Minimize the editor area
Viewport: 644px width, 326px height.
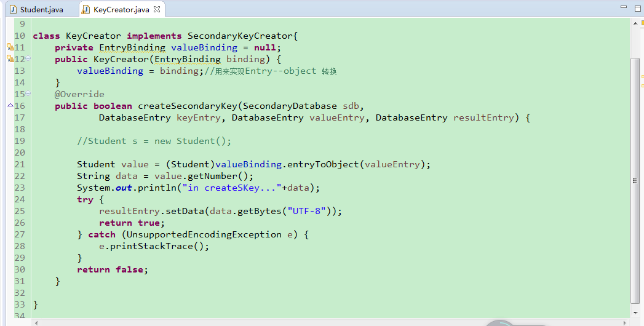624,7
